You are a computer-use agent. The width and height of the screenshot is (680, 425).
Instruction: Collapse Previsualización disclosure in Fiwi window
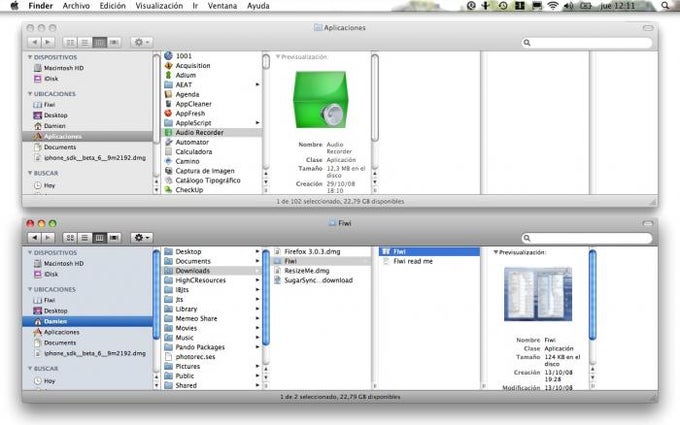tap(496, 252)
